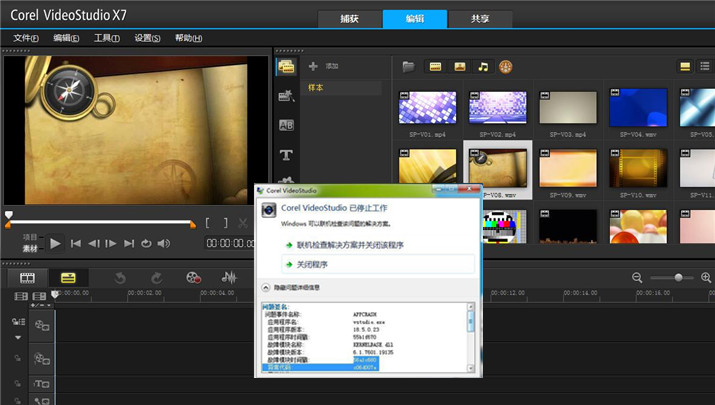Open the preview volume control
This screenshot has height=405, width=715.
pos(164,244)
